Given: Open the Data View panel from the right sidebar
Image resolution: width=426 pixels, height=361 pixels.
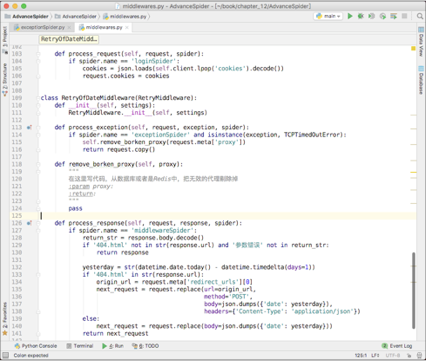Looking at the screenshot, I should (421, 42).
